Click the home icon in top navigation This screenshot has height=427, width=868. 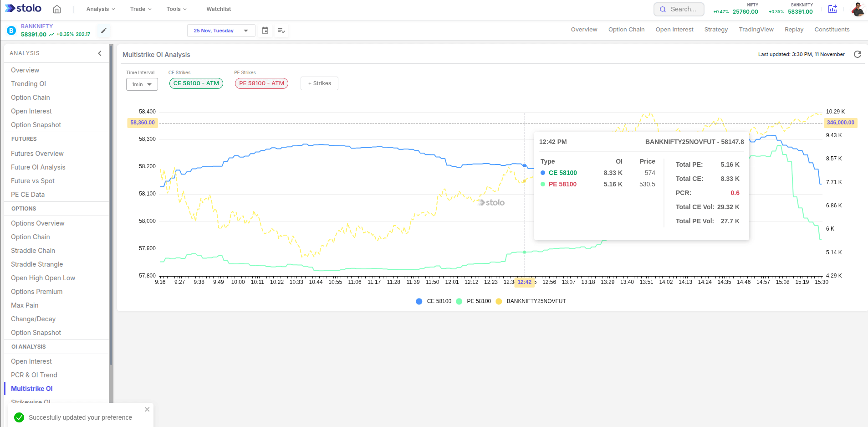coord(57,9)
